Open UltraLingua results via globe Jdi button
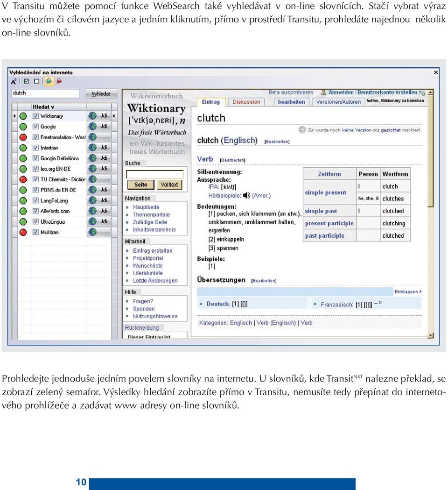 pos(98,221)
